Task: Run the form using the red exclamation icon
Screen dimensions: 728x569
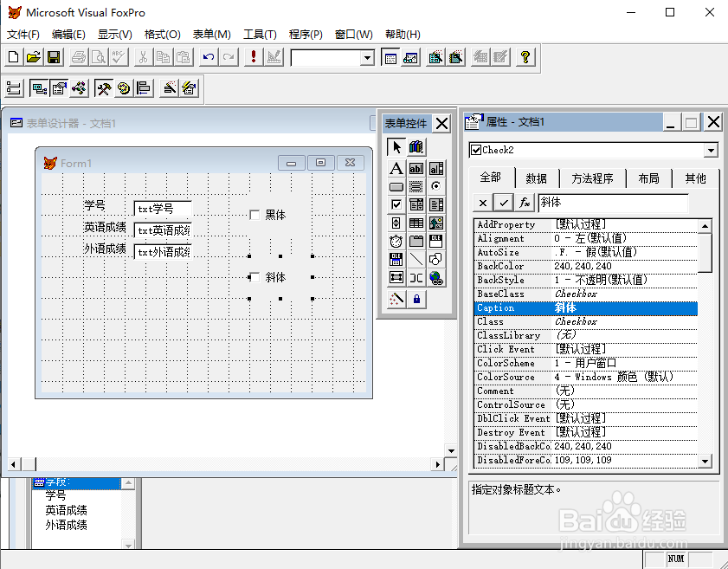Action: (253, 58)
